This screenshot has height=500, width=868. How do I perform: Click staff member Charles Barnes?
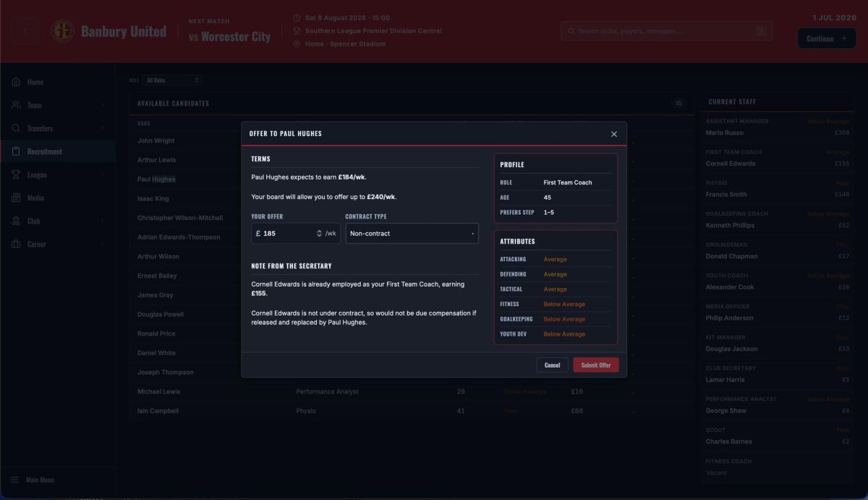coord(729,441)
